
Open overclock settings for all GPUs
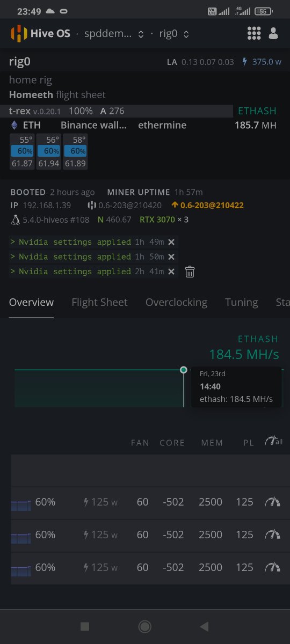tap(273, 442)
